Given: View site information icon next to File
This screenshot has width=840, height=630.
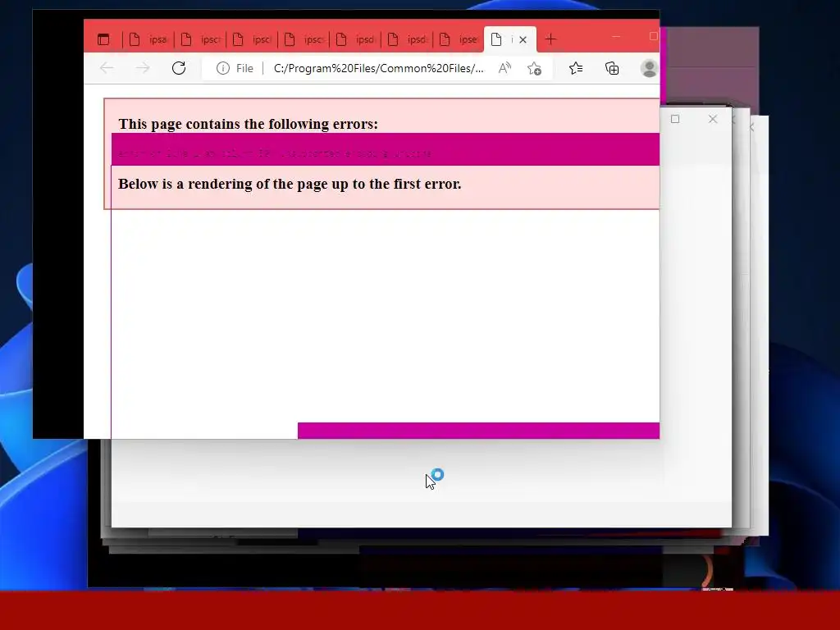Looking at the screenshot, I should coord(223,68).
